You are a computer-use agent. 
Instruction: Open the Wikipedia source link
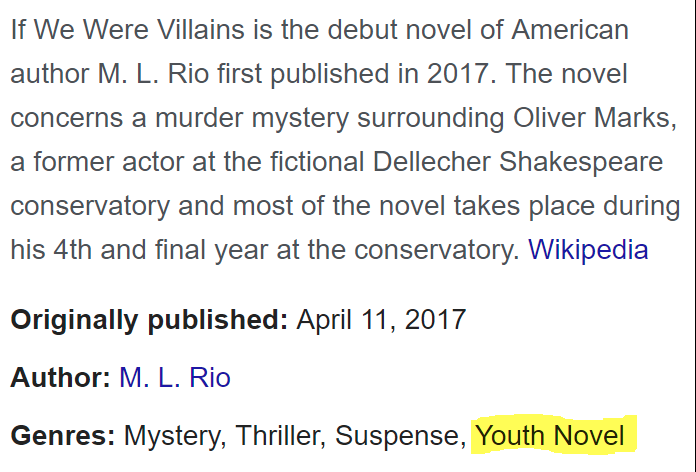click(x=588, y=250)
